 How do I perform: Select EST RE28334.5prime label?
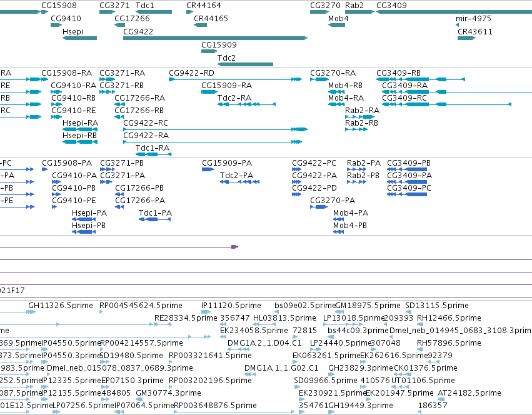(x=186, y=318)
